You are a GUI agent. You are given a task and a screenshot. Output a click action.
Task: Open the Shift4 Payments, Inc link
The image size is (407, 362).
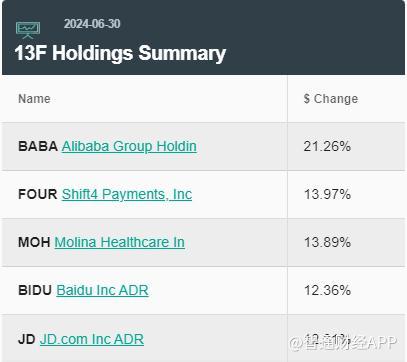[x=127, y=194]
